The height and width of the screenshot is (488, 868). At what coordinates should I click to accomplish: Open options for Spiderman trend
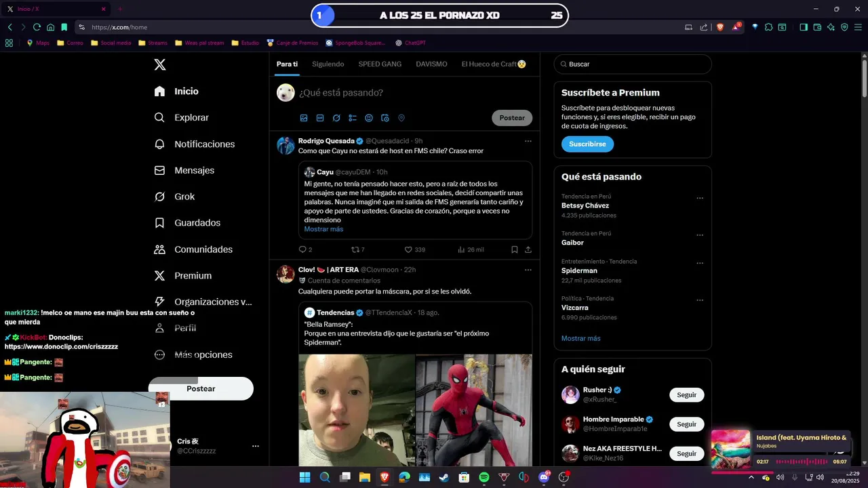point(700,264)
